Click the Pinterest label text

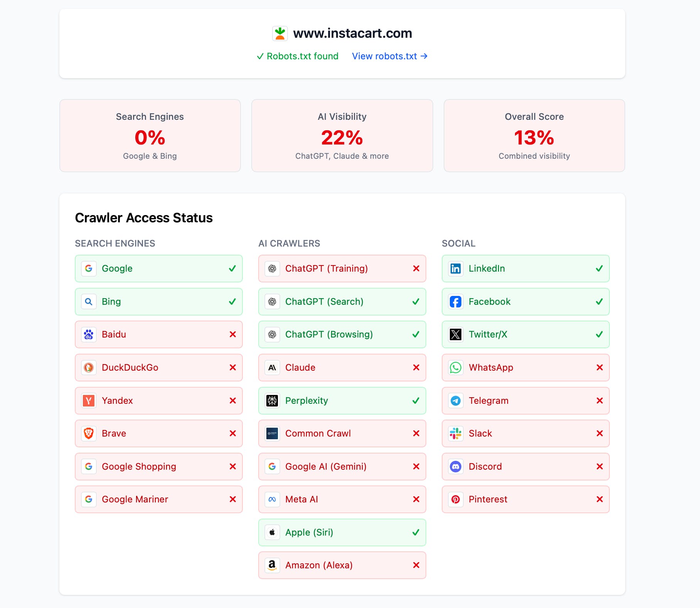488,499
